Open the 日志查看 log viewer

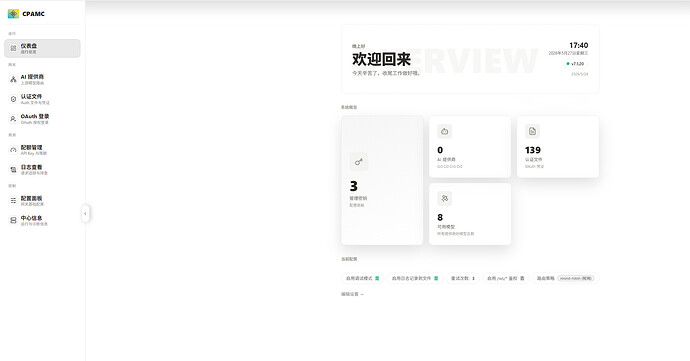tap(42, 170)
